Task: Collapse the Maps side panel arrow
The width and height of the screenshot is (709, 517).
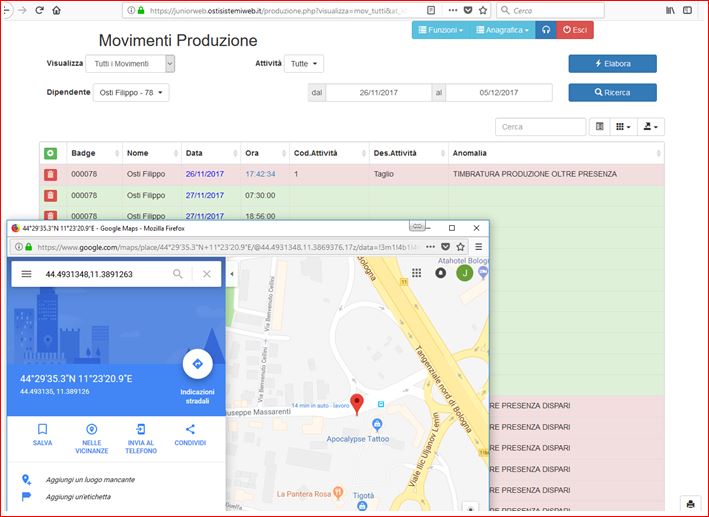Action: pyautogui.click(x=232, y=274)
